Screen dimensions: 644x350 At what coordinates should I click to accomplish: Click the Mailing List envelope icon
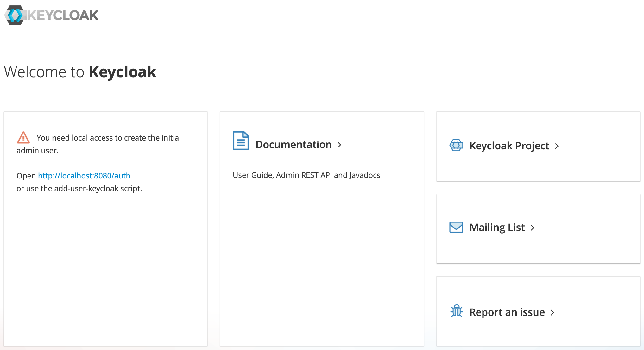tap(456, 227)
